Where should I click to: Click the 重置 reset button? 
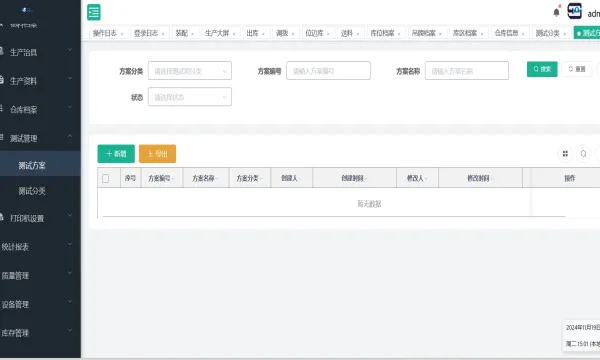point(577,69)
